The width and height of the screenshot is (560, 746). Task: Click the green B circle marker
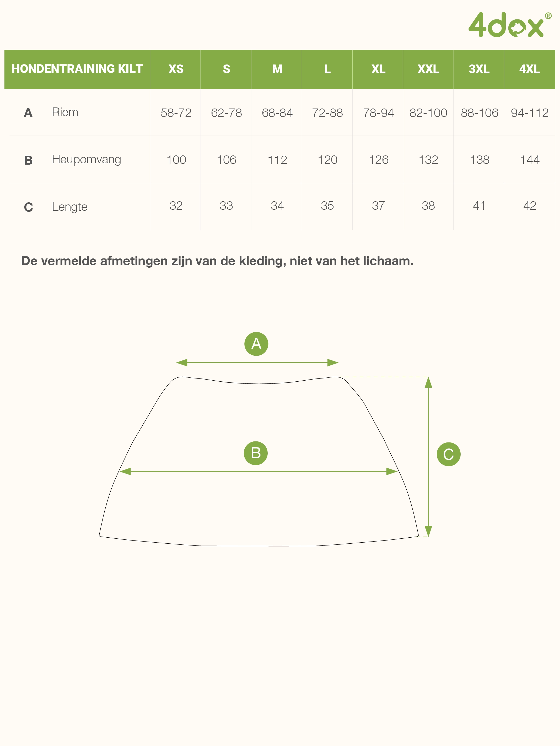(256, 453)
